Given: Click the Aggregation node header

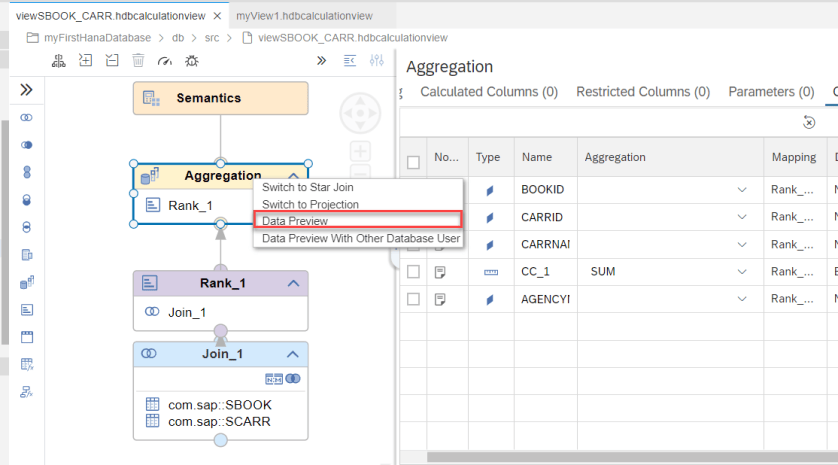Looking at the screenshot, I should coord(222,175).
